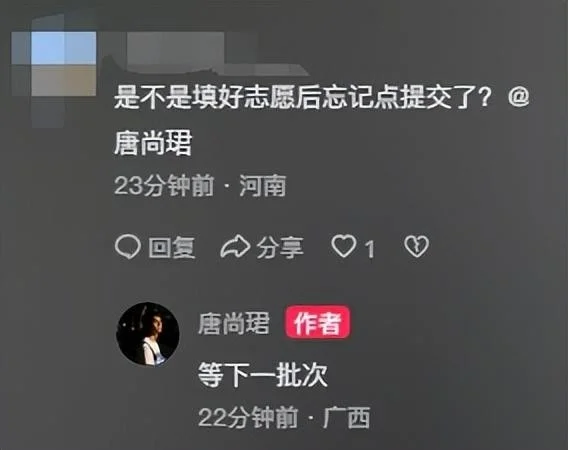Open 唐尚珺's round profile avatar

pyautogui.click(x=148, y=334)
